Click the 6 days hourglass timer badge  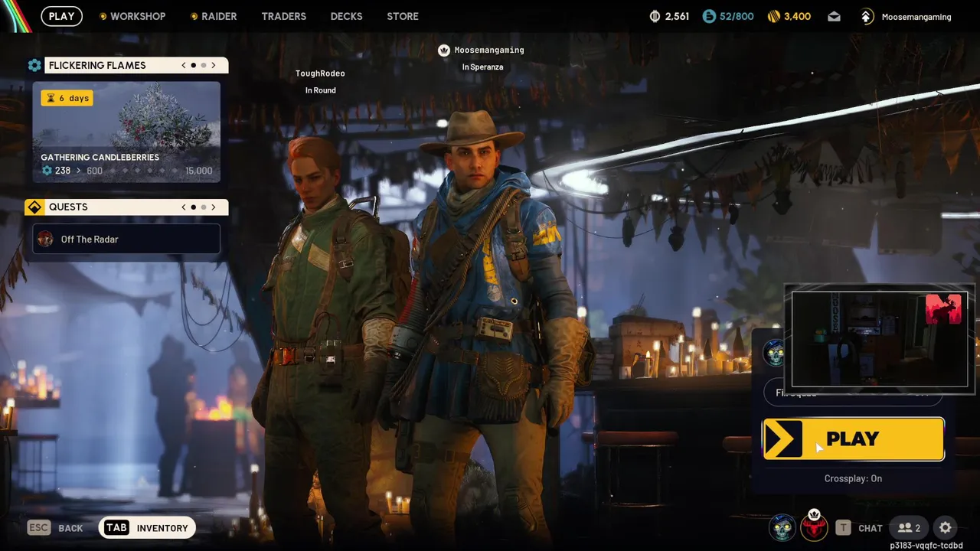(67, 98)
